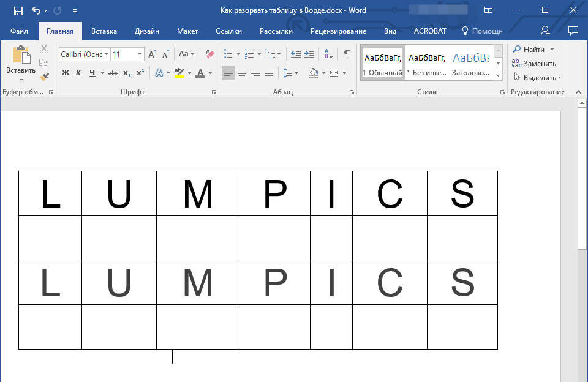Increase font size with the grow icon
Screen dimensions: 588x382
point(152,54)
